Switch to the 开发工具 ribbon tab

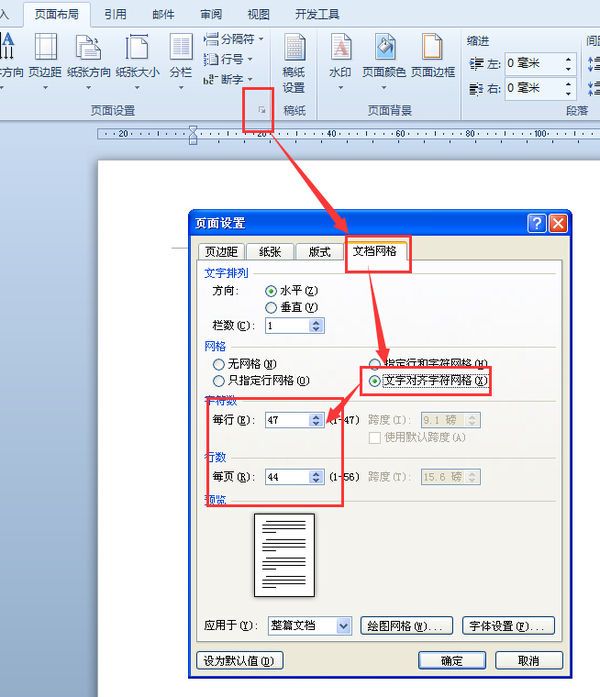pyautogui.click(x=317, y=14)
